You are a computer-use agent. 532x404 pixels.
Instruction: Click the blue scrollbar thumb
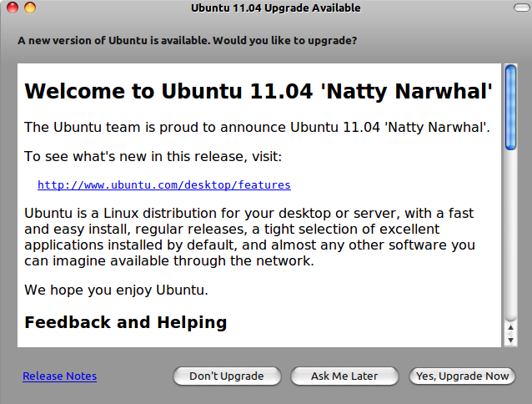pos(510,108)
